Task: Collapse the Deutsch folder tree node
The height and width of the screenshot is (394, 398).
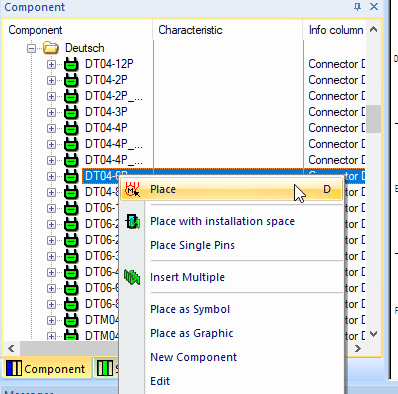Action: (x=31, y=48)
